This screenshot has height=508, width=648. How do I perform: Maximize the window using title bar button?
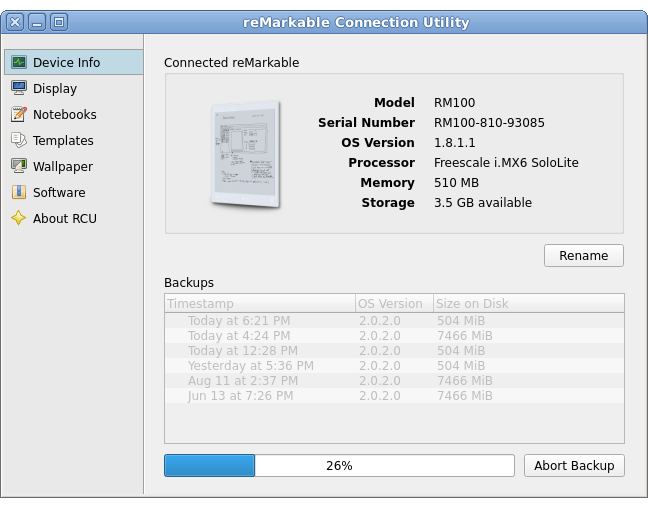pos(59,22)
